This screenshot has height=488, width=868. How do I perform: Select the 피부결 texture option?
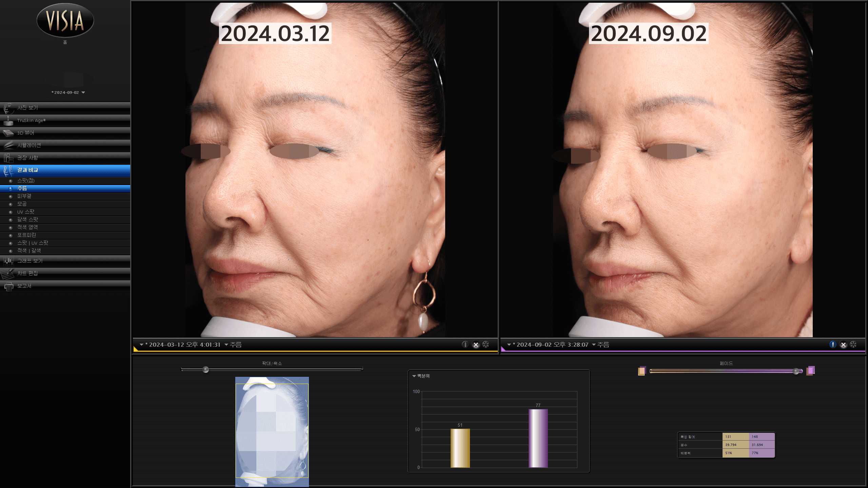click(x=65, y=196)
